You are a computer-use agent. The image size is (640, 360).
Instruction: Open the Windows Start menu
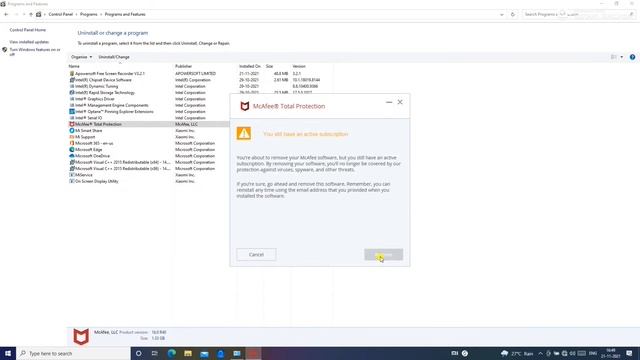[x=8, y=353]
